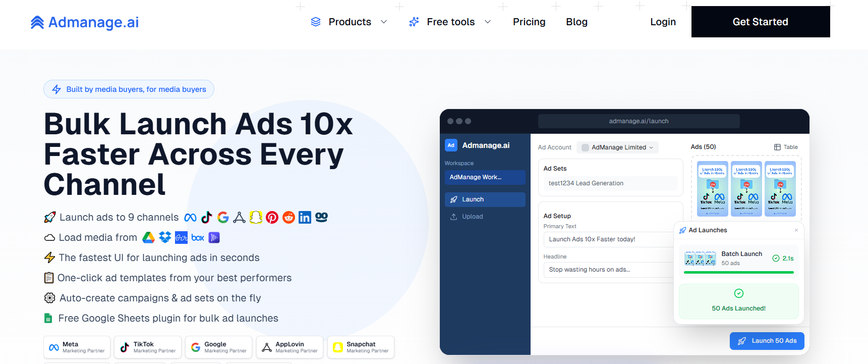Click the Reddit channel icon

288,218
